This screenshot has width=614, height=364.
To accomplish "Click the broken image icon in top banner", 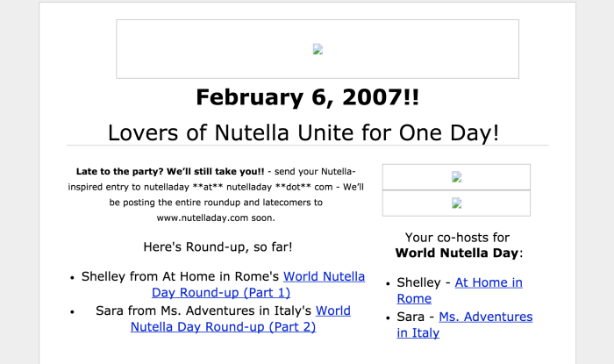I will (x=318, y=49).
